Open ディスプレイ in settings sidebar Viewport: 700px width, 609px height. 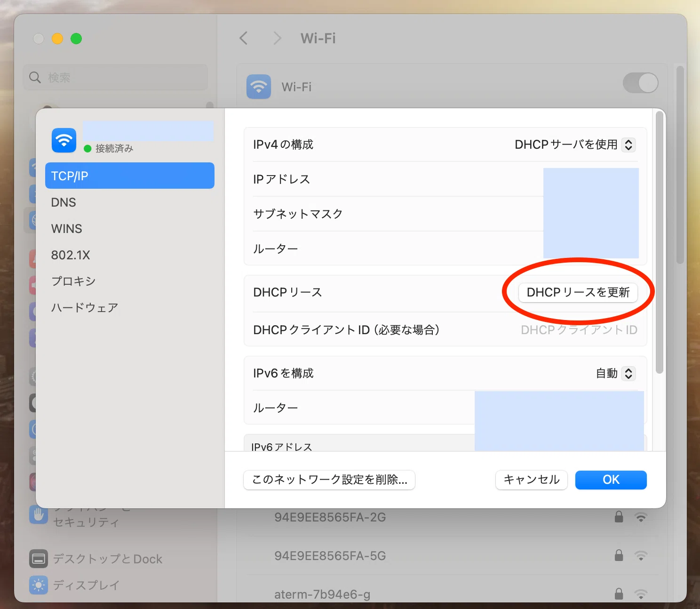86,585
